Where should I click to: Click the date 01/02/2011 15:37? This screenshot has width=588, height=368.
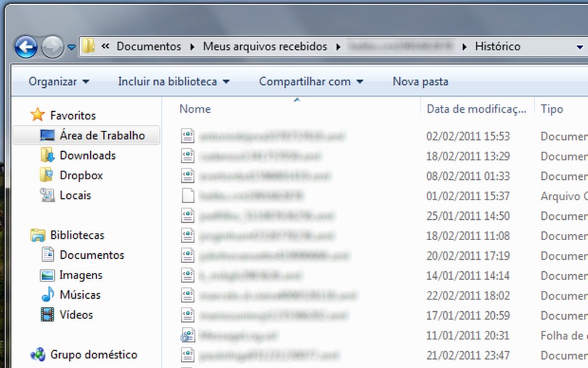(x=468, y=196)
